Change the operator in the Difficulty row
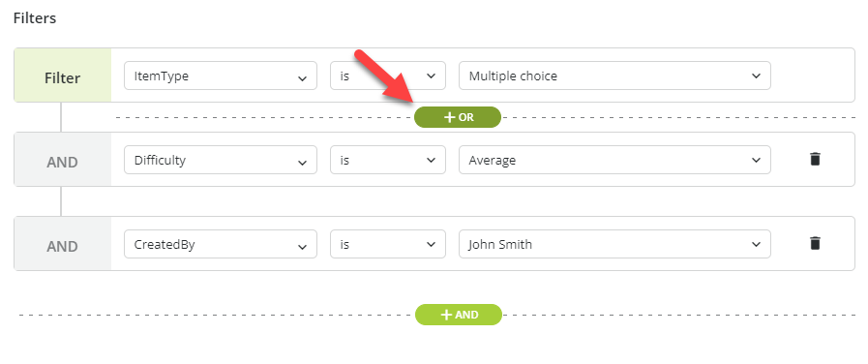The height and width of the screenshot is (364, 868). tap(388, 160)
